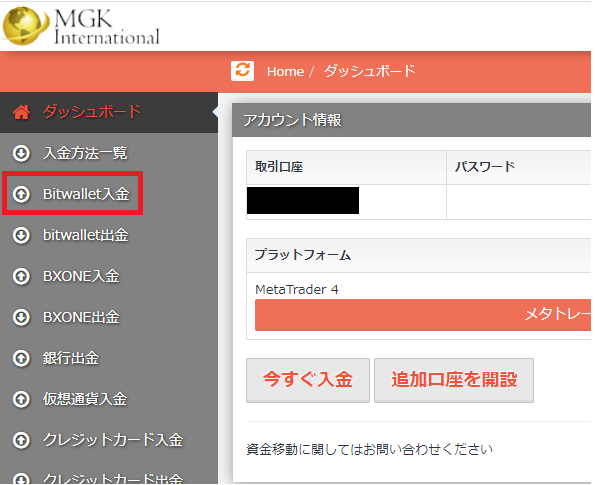Click the 資金移動に関してはお問い合わせください notice

369,449
